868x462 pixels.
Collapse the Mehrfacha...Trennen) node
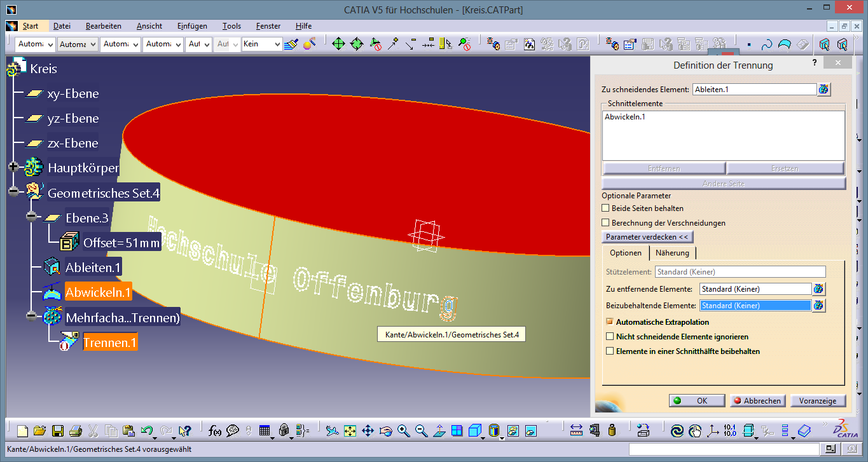pyautogui.click(x=31, y=317)
